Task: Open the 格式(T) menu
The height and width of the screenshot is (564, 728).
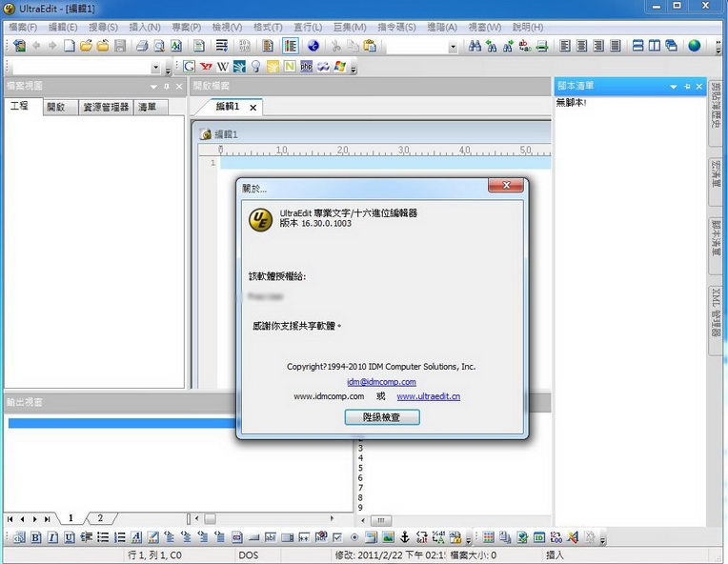Action: tap(269, 28)
